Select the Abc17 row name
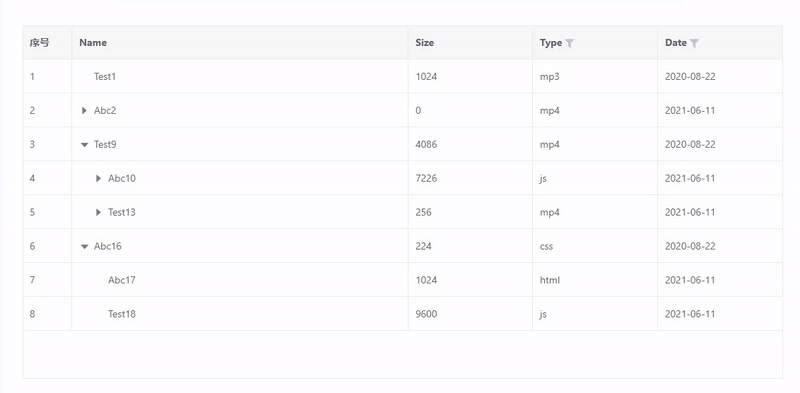Image resolution: width=800 pixels, height=393 pixels. coord(121,280)
